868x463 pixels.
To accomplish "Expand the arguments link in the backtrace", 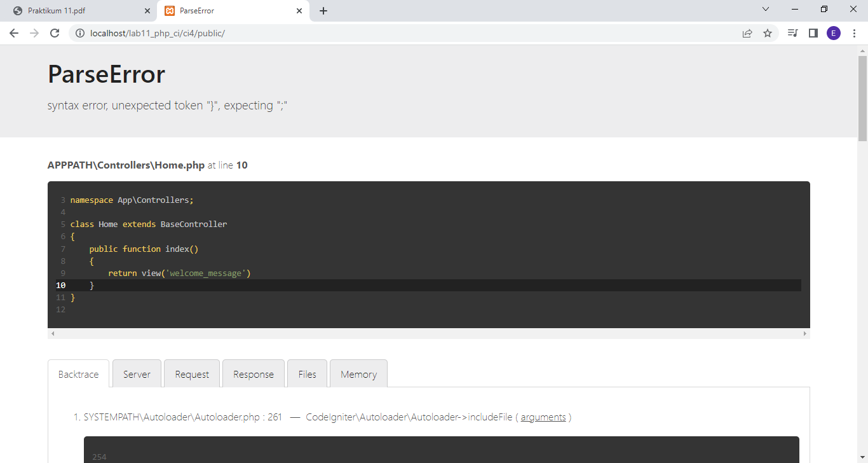I will point(543,417).
